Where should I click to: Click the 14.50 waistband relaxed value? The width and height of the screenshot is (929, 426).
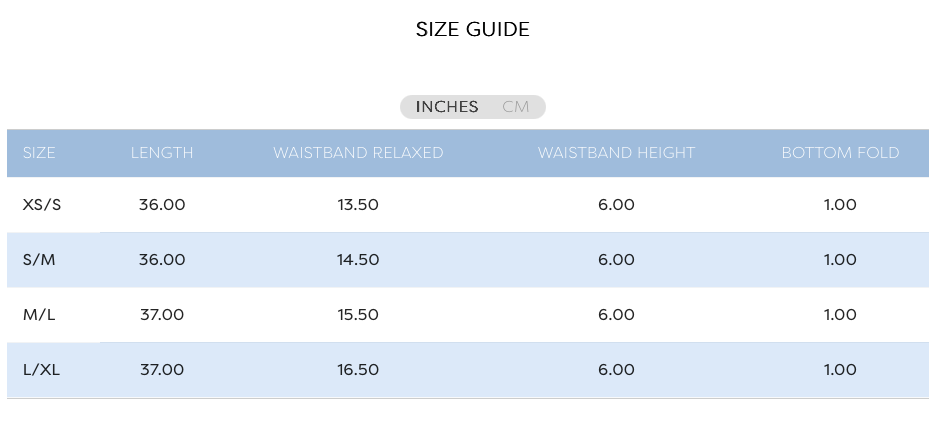coord(358,260)
